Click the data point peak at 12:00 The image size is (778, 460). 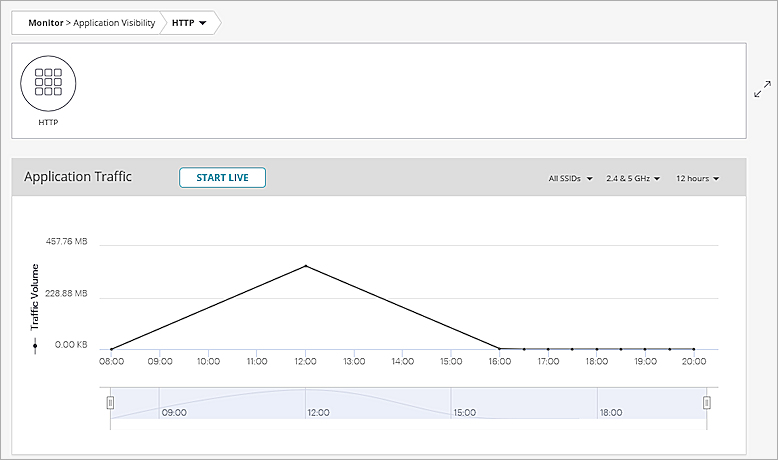click(x=306, y=266)
